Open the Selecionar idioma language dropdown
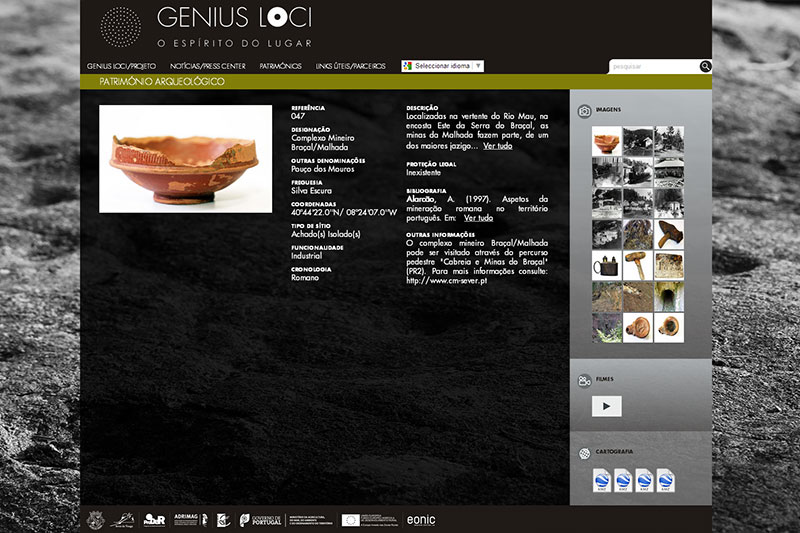800x533 pixels. click(x=443, y=66)
